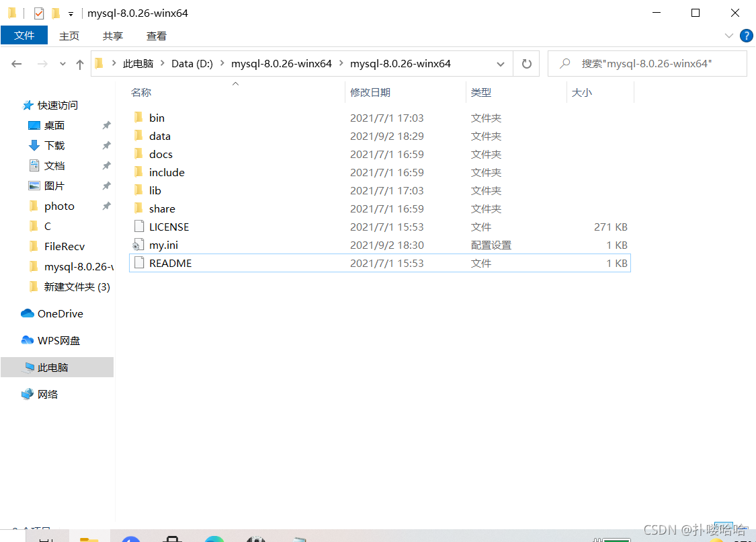
Task: Open the Help question mark icon
Action: click(746, 36)
